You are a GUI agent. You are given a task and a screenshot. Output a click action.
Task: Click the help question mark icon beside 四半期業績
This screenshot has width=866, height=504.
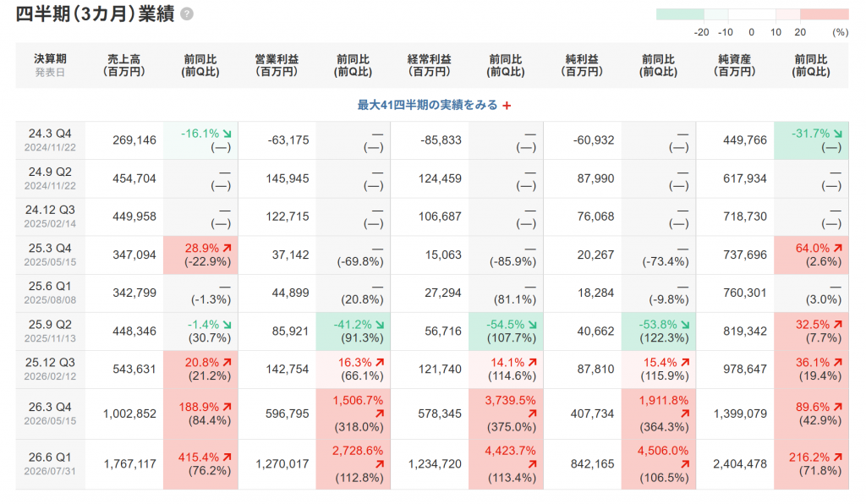pos(187,14)
